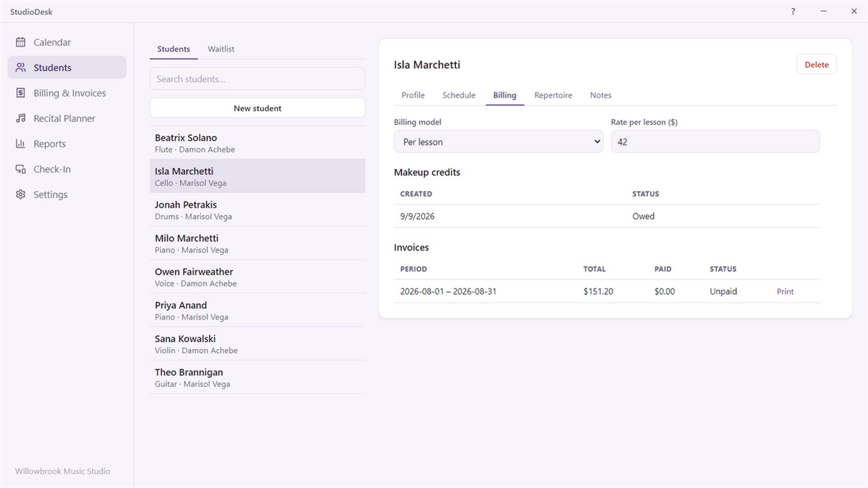Open the Profile tab
868x488 pixels.
point(413,95)
